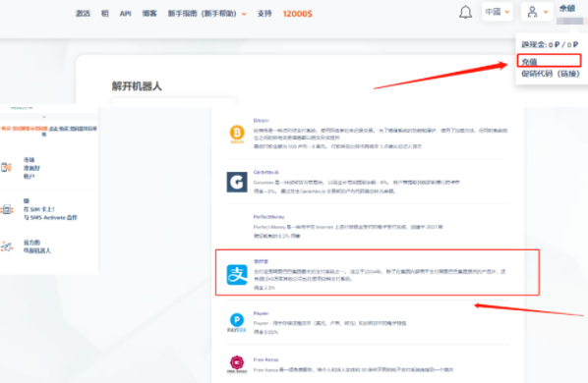Expand the user account dropdown arrow
The height and width of the screenshot is (383, 588).
[546, 12]
